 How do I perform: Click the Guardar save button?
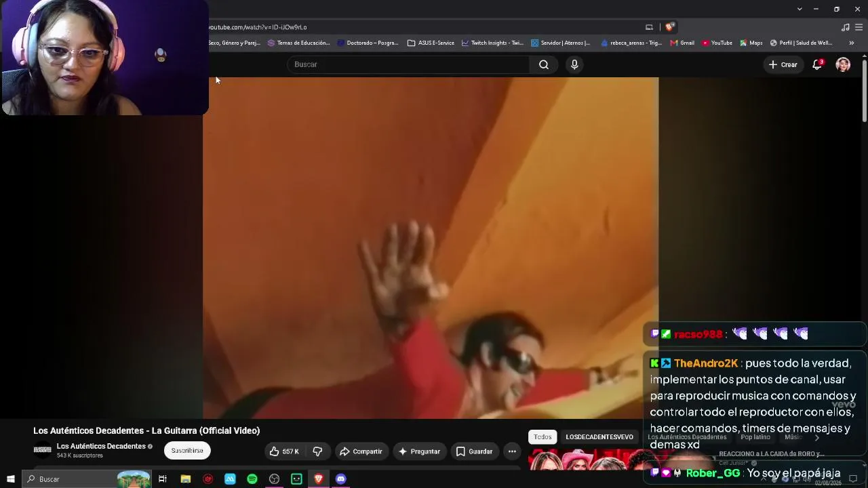474,451
